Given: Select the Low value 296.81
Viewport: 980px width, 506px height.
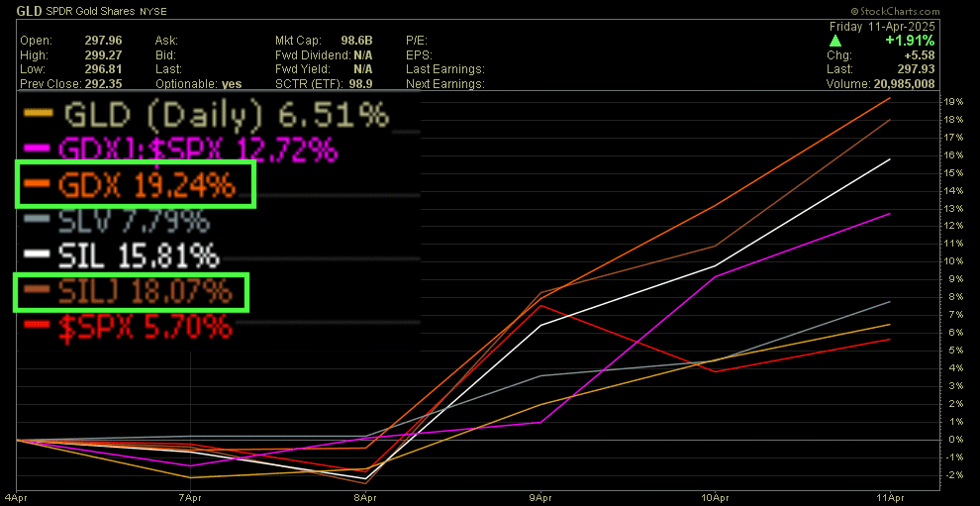Looking at the screenshot, I should point(105,68).
